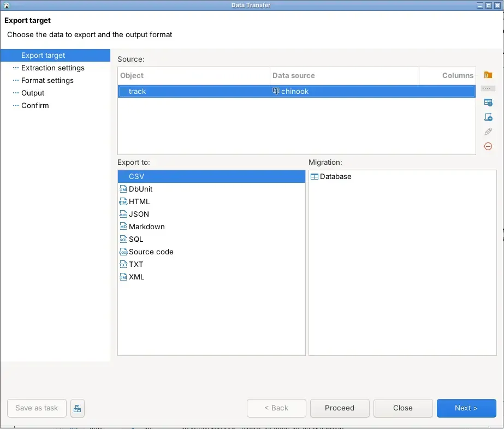This screenshot has width=504, height=429.
Task: Click the Database migration table icon
Action: pos(315,177)
